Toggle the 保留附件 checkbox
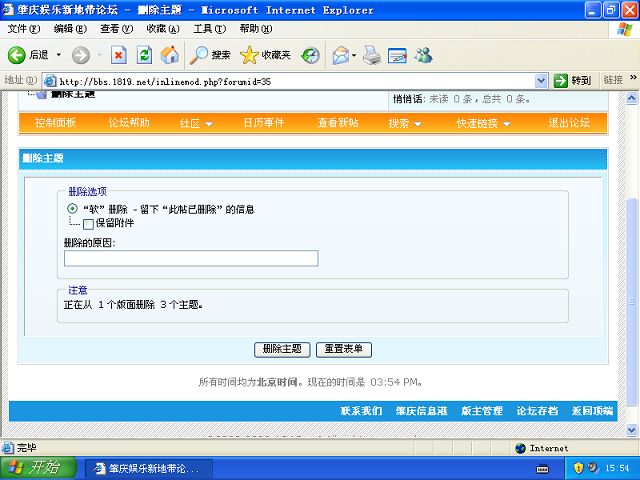The width and height of the screenshot is (640, 480). coord(88,224)
